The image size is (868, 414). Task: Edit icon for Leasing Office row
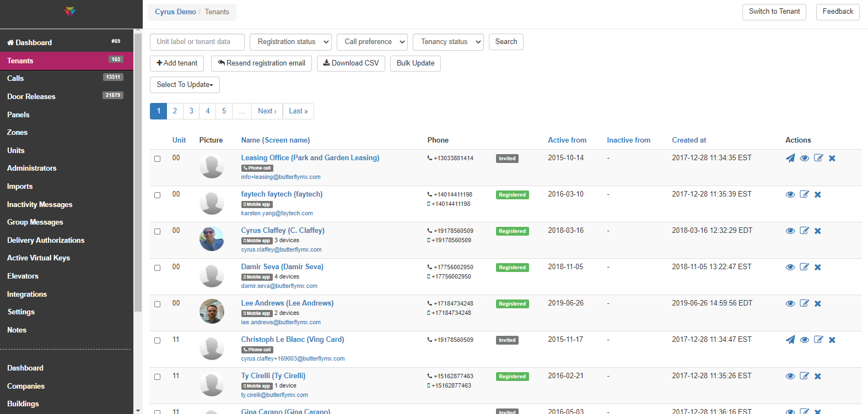coord(818,158)
